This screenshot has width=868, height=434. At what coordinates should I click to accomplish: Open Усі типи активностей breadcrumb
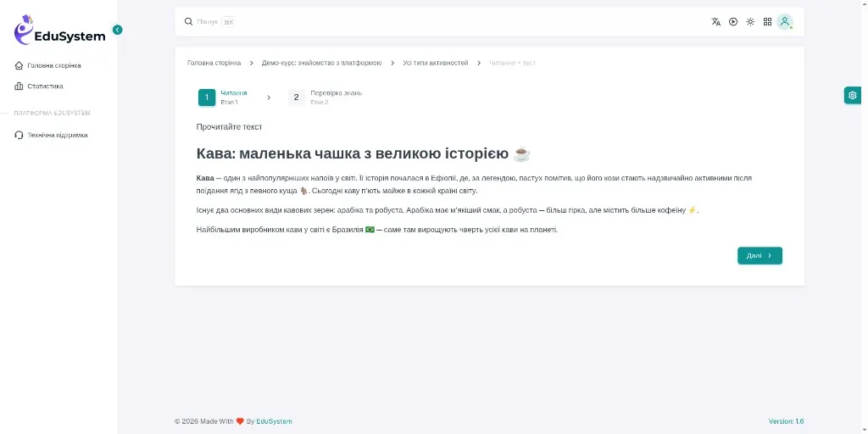click(x=436, y=63)
